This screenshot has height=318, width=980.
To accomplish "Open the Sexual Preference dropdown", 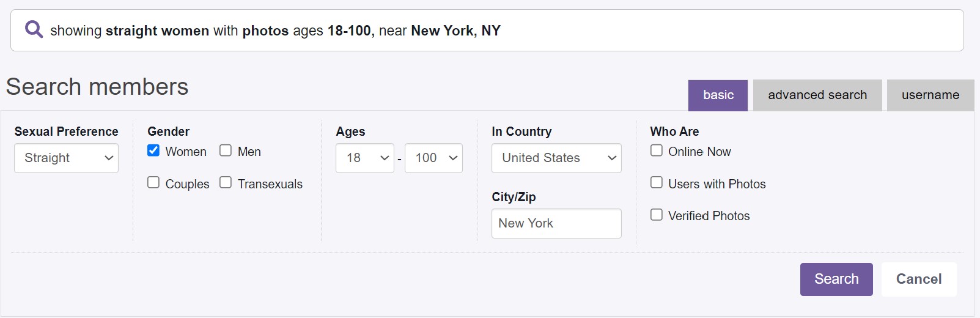I will [66, 158].
